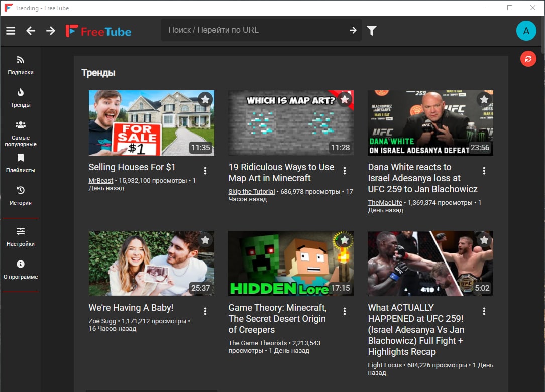Viewport: 545px width, 392px height.
Task: Open Самые популярные in the sidebar
Action: [21, 134]
